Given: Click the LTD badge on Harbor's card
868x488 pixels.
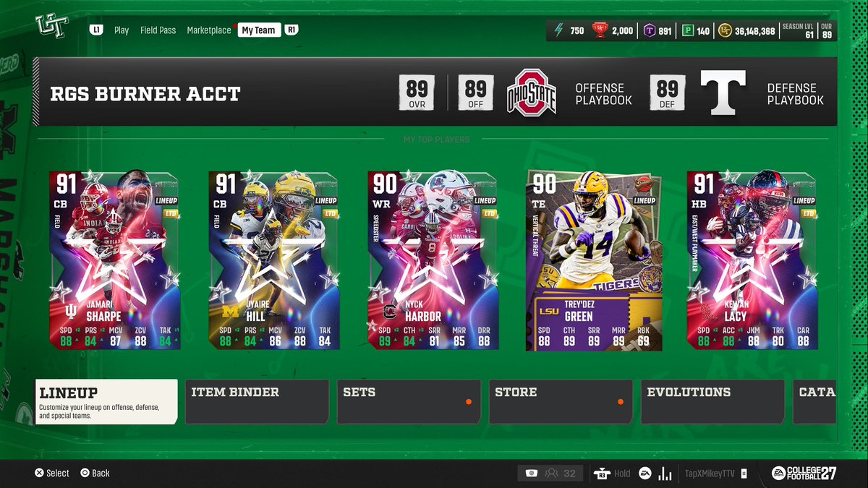Looking at the screenshot, I should point(490,214).
